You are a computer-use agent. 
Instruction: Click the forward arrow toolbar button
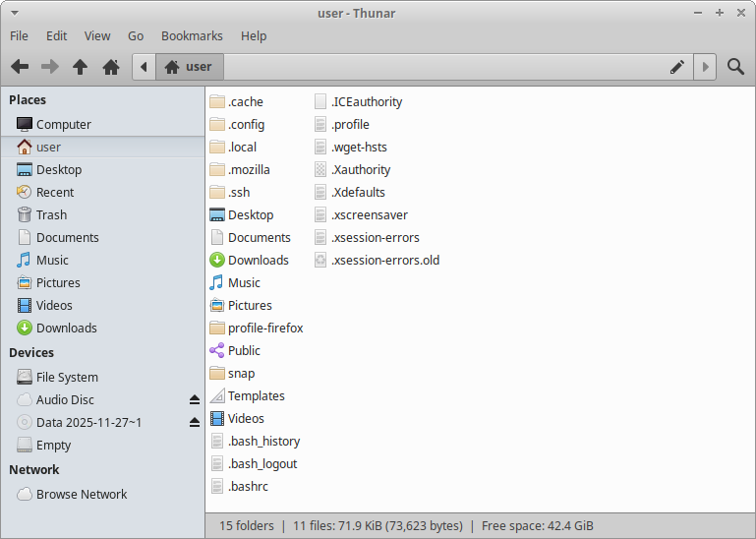pyautogui.click(x=50, y=67)
